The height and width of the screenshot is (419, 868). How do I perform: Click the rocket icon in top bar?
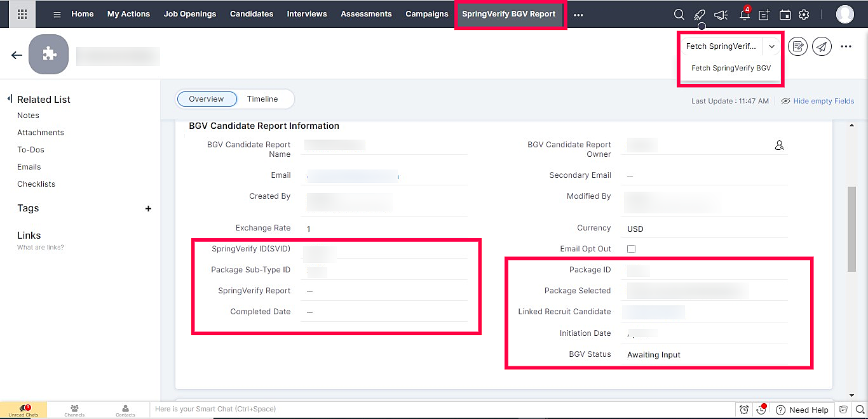tap(699, 15)
